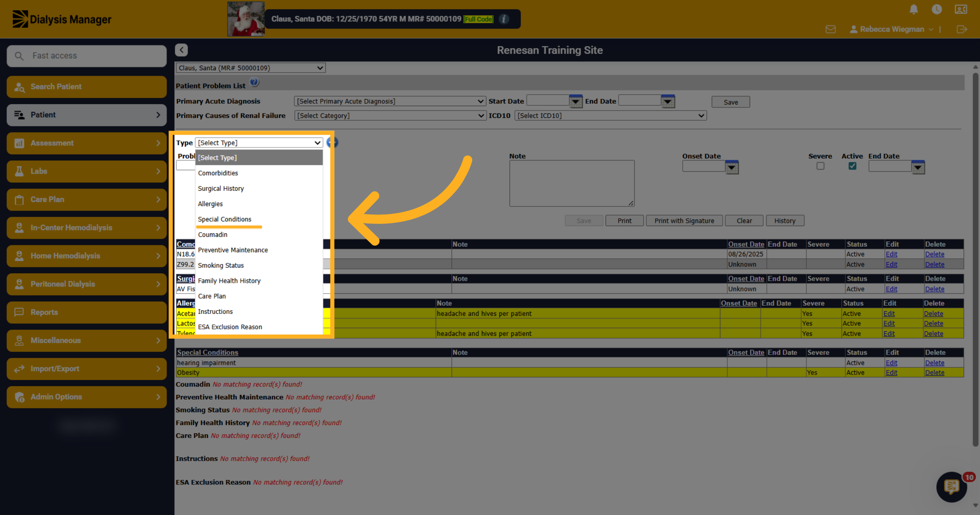Open the Select ICD10 dropdown

[610, 115]
